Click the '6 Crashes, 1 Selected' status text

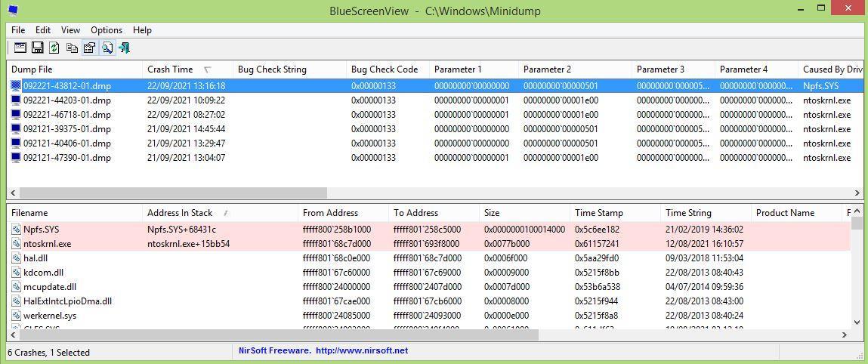48,352
